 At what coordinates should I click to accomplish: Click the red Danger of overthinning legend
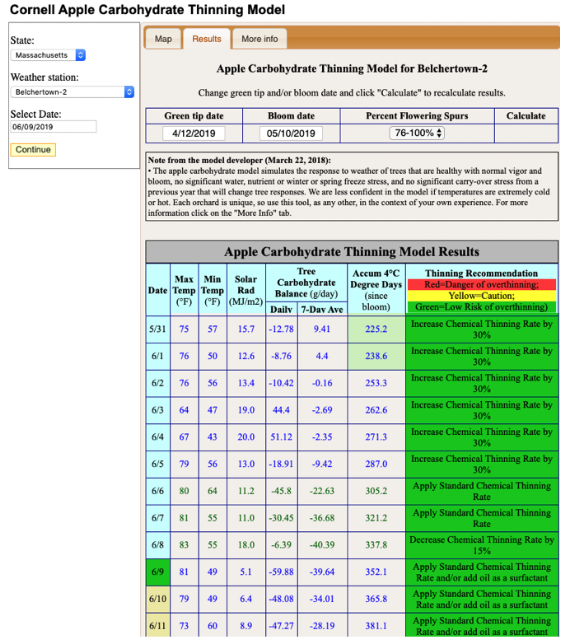click(482, 284)
